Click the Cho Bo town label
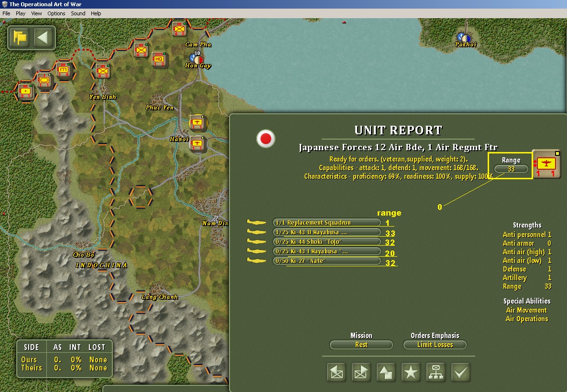 [x=84, y=255]
